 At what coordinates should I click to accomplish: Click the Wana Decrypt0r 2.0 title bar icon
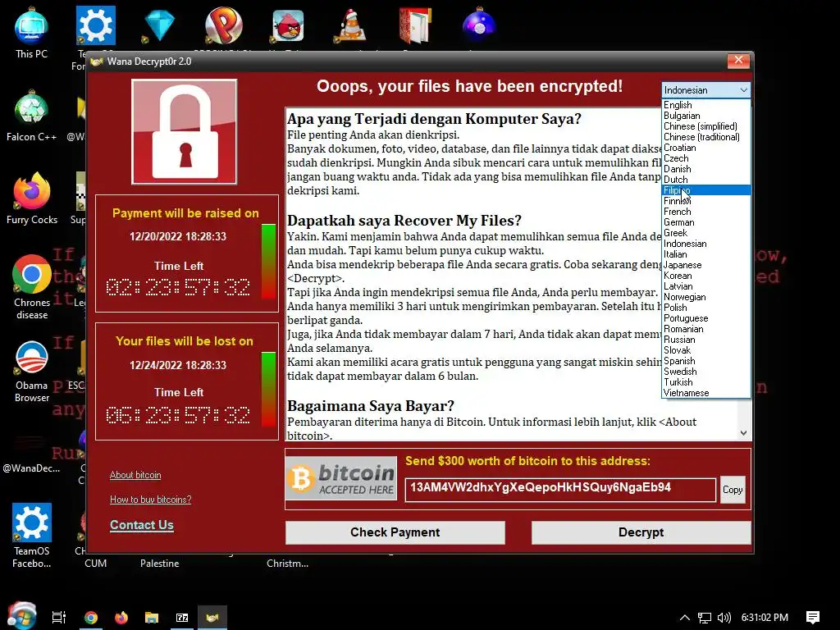[x=97, y=62]
